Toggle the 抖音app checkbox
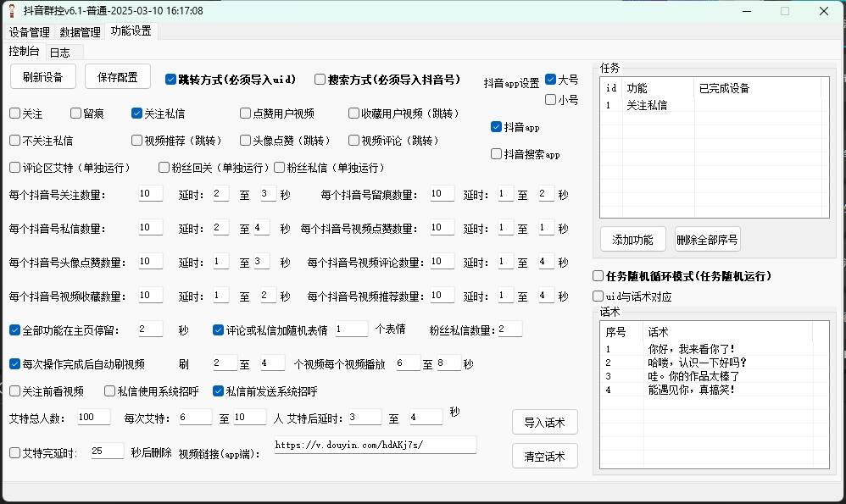Image resolution: width=846 pixels, height=504 pixels. coord(496,127)
